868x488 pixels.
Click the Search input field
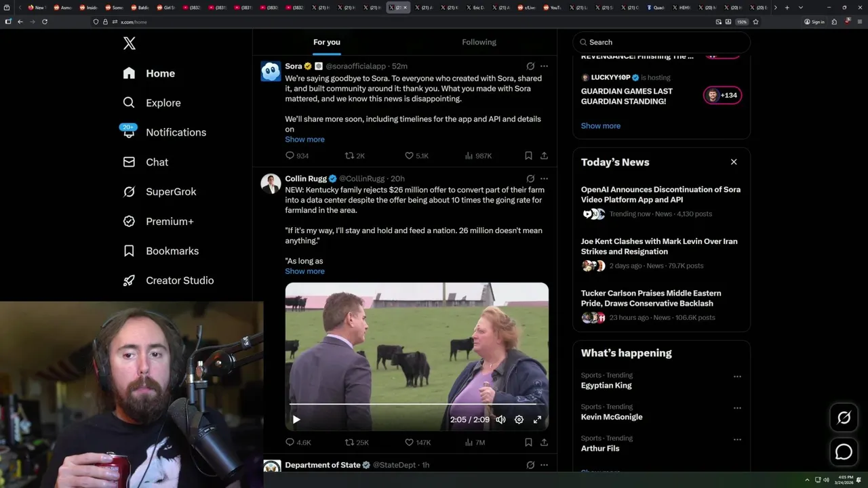tap(661, 42)
